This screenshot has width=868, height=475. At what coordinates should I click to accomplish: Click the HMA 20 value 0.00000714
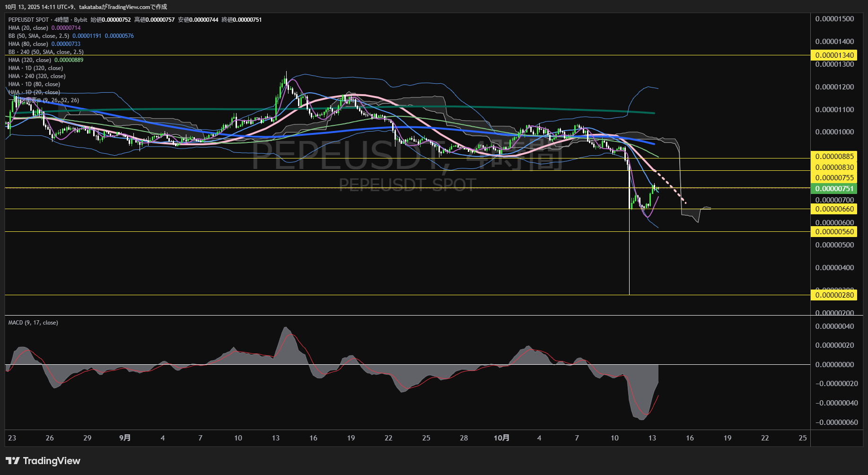[66, 28]
